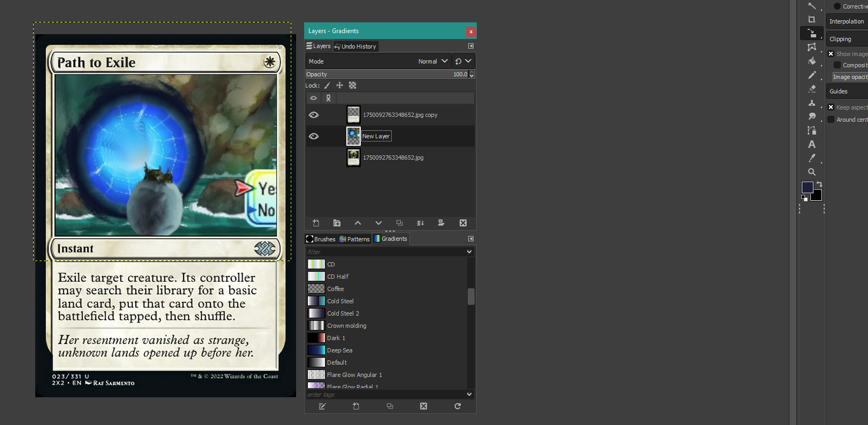
Task: Hide the New Layer layer
Action: 314,136
